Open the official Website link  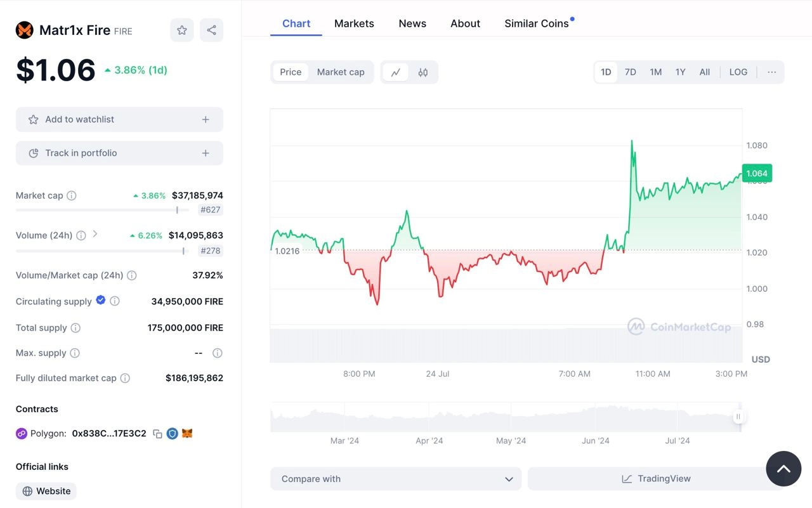coord(46,491)
